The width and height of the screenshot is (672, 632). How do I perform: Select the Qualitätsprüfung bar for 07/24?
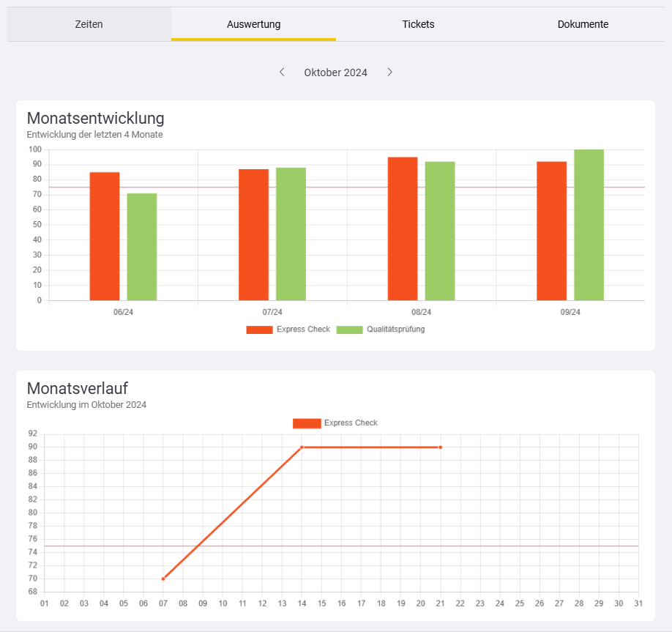point(291,234)
